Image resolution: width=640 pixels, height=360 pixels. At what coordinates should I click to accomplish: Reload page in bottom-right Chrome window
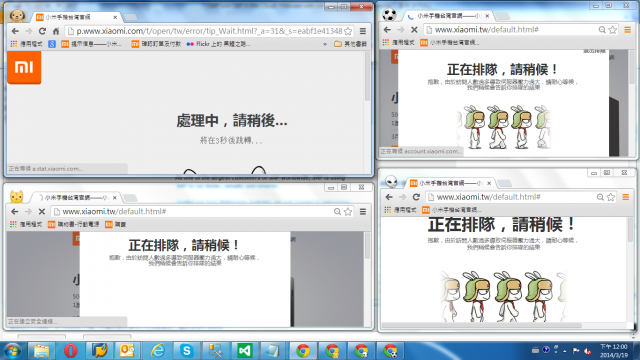pyautogui.click(x=416, y=197)
